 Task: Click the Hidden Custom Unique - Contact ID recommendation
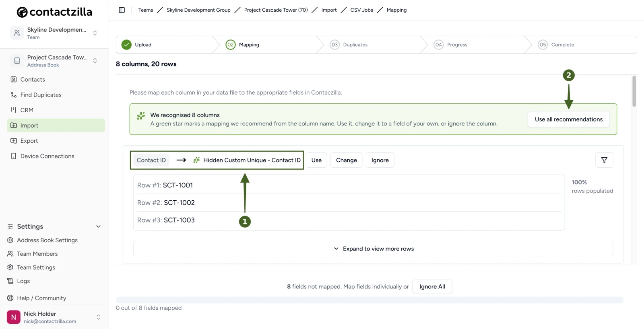(247, 160)
